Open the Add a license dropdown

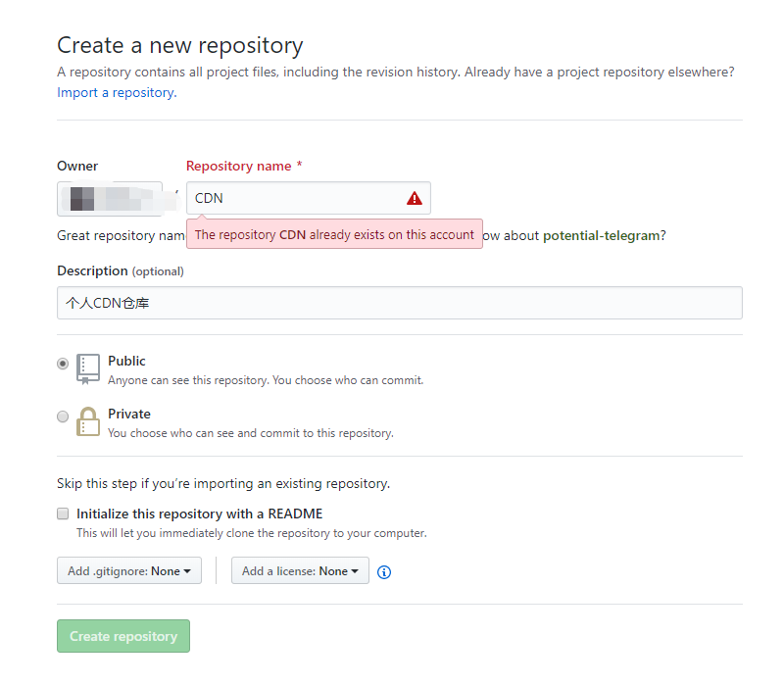coord(300,571)
